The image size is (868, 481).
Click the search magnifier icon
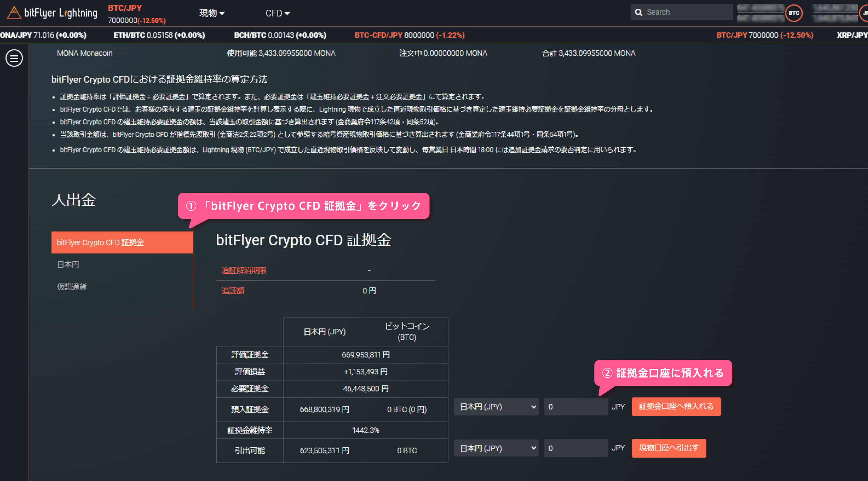click(638, 12)
